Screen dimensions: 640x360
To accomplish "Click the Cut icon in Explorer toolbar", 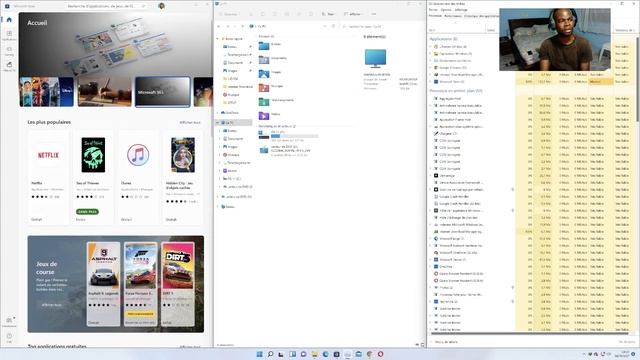I will click(251, 14).
